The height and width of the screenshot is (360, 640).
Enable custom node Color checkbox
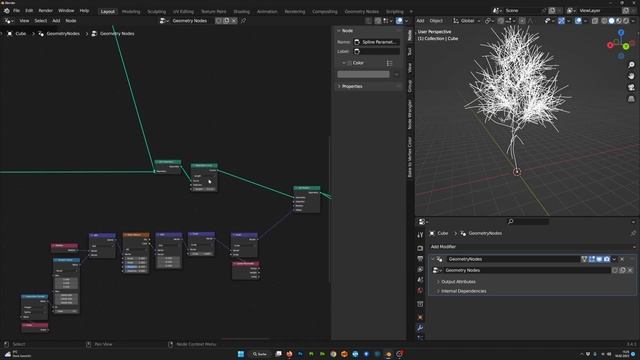[349, 63]
